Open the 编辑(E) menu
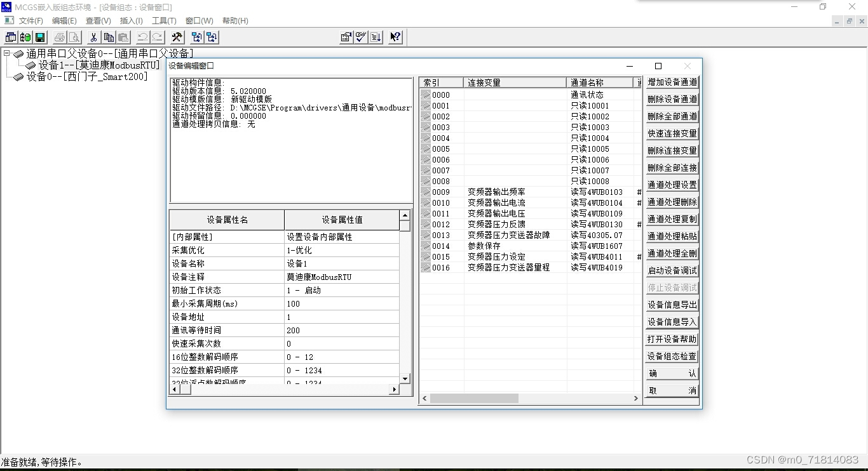Screen dimensions: 868x471 64,21
